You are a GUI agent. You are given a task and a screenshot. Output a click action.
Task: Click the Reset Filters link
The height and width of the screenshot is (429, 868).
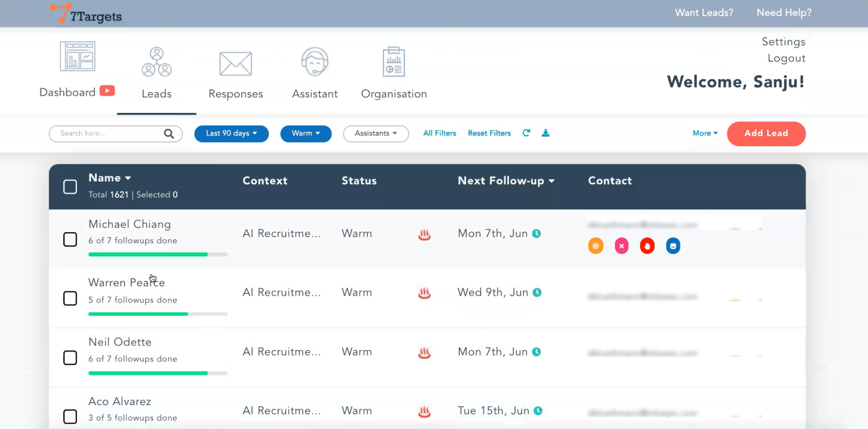[x=489, y=133]
